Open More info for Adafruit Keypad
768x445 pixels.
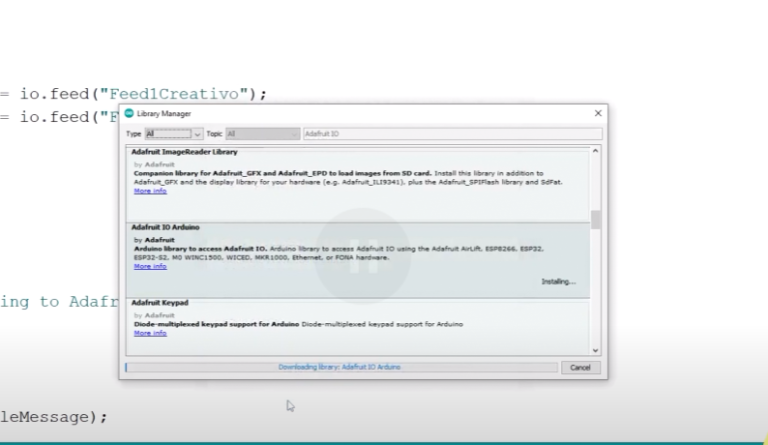click(150, 333)
